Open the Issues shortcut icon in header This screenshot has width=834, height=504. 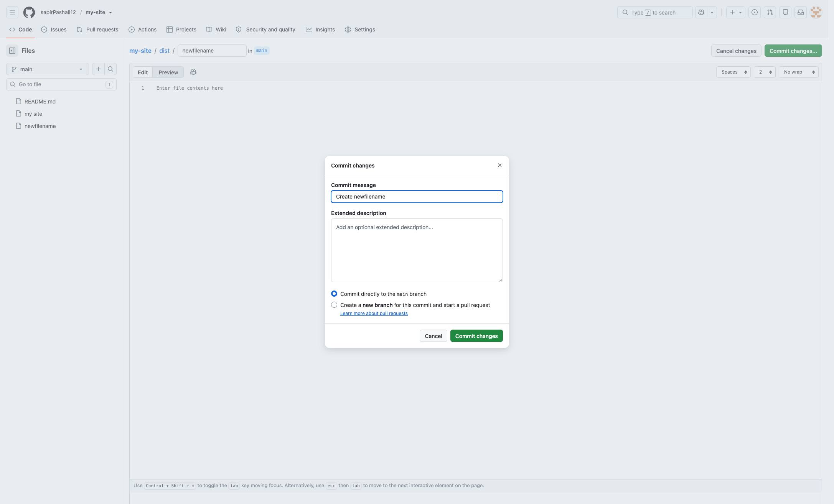point(755,12)
